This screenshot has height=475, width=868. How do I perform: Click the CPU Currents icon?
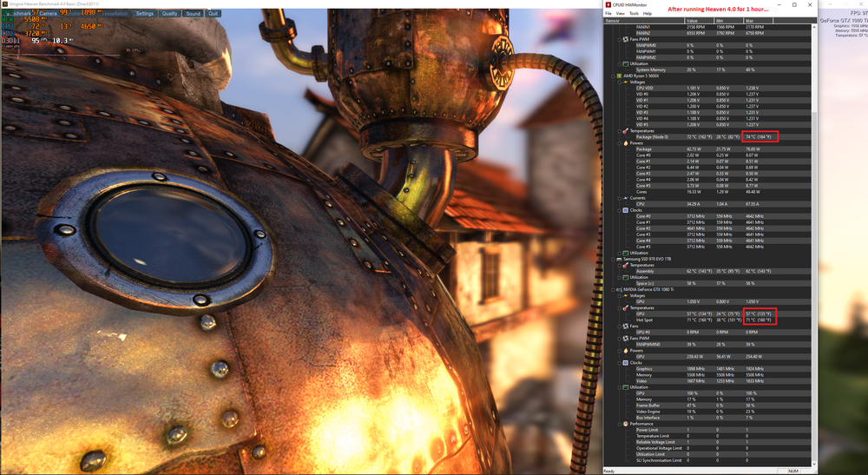click(x=626, y=198)
